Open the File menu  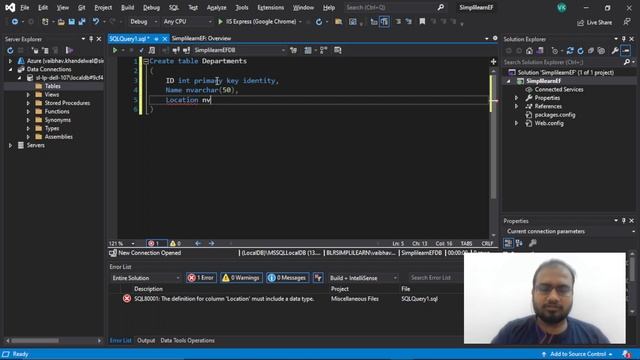click(x=24, y=7)
